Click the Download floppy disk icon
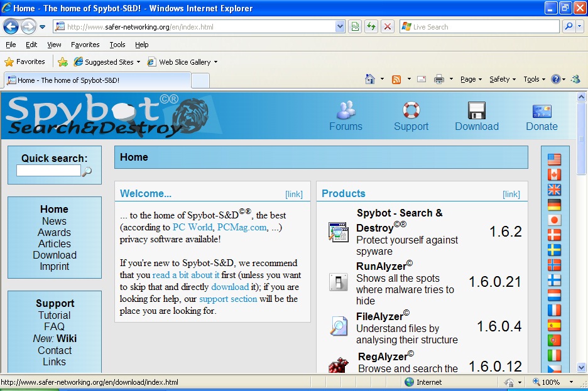The image size is (588, 391). [477, 110]
